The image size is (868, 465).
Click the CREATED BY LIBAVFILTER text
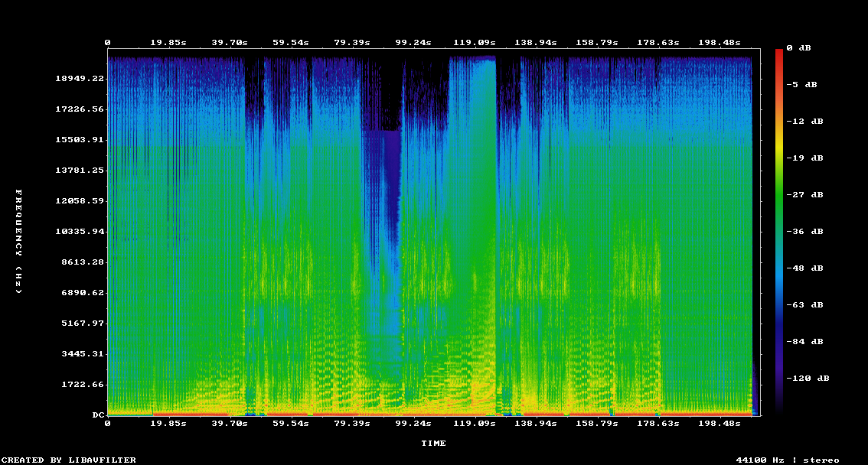click(x=69, y=460)
